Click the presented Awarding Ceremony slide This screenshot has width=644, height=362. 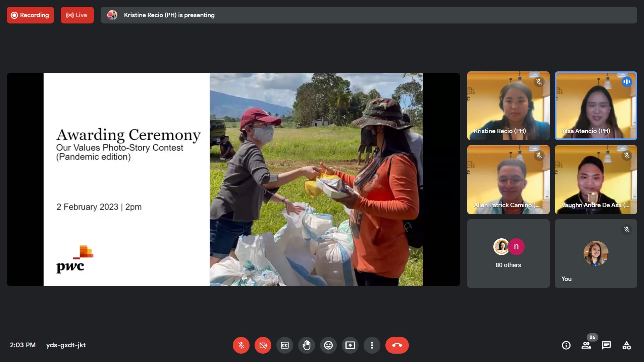(x=233, y=179)
